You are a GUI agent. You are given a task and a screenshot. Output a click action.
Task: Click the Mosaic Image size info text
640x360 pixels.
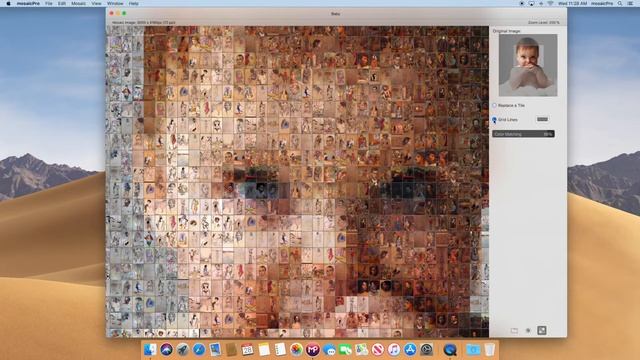point(144,22)
